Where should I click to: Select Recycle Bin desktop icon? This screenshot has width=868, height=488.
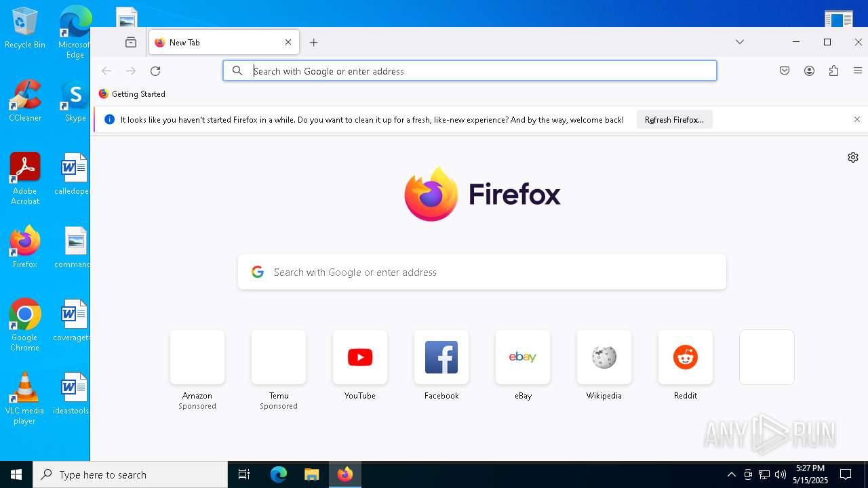point(25,28)
